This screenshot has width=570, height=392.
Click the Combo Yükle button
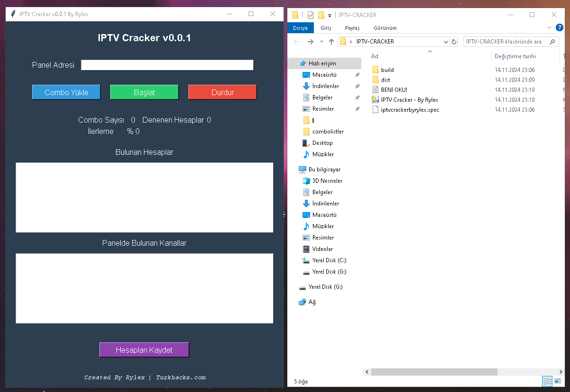click(66, 92)
